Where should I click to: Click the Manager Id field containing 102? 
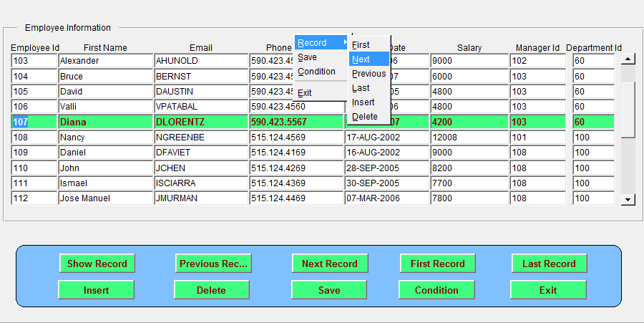(538, 61)
